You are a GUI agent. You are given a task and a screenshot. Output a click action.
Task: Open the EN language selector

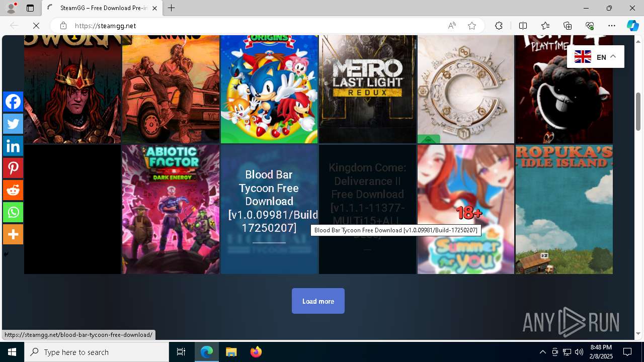[596, 57]
